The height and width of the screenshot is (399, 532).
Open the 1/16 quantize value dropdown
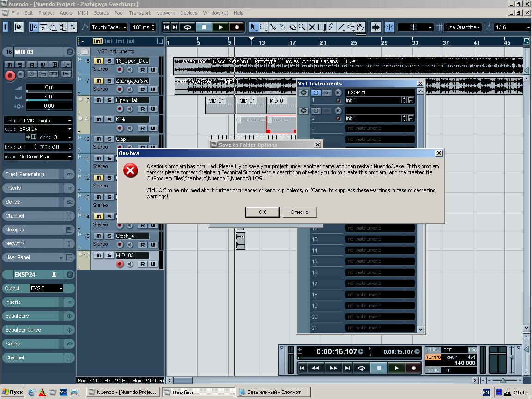tap(512, 27)
